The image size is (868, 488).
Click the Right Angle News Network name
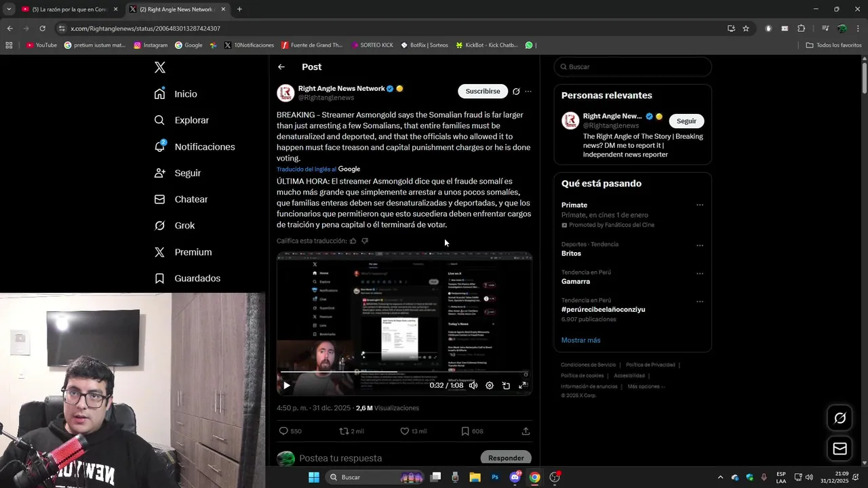click(342, 88)
